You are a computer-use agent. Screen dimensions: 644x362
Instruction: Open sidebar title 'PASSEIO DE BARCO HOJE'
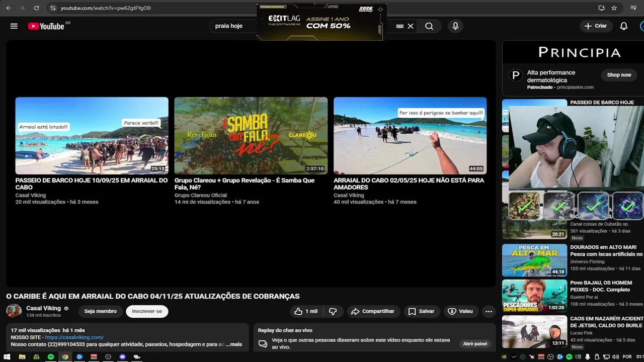[602, 103]
